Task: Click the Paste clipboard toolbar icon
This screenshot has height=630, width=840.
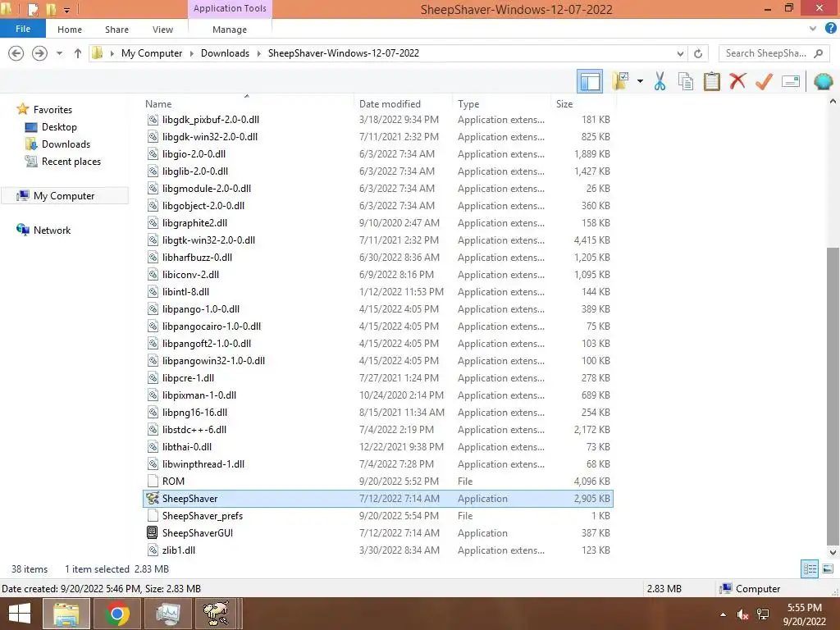Action: (x=711, y=81)
